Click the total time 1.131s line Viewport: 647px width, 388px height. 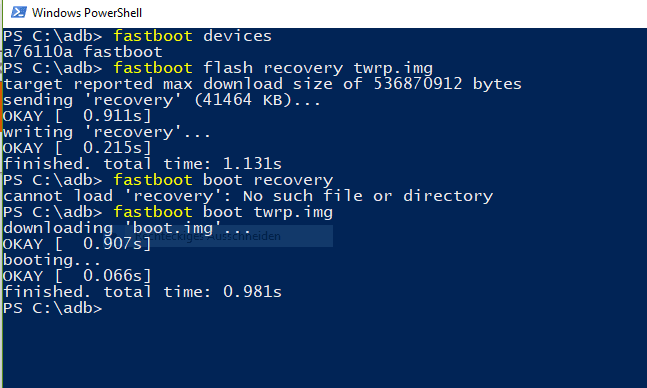(x=142, y=164)
